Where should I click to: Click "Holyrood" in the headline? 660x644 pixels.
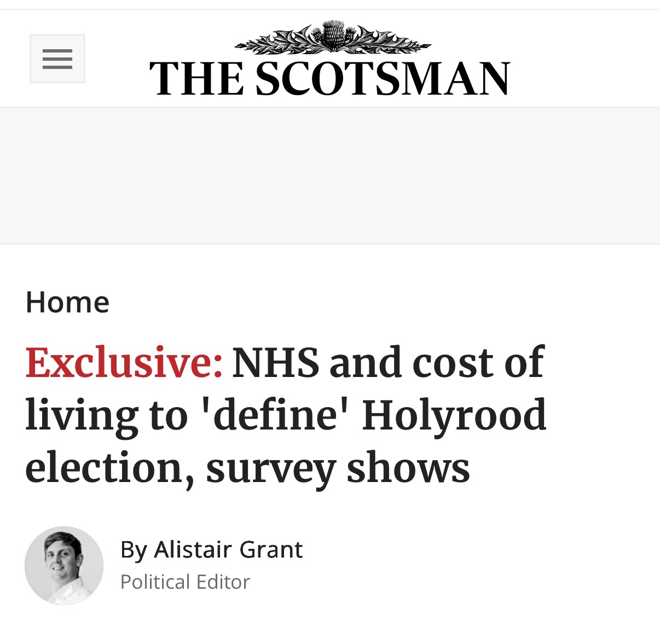pyautogui.click(x=454, y=416)
